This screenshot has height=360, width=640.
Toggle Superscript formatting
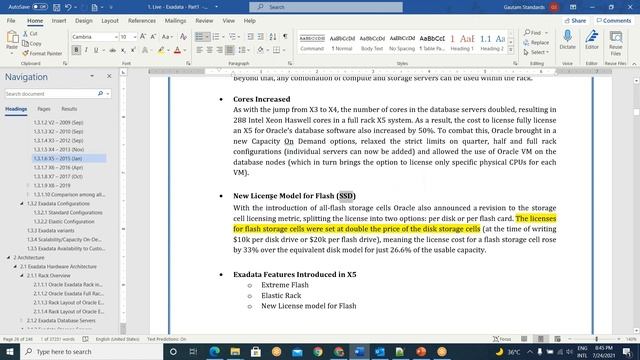(x=133, y=50)
